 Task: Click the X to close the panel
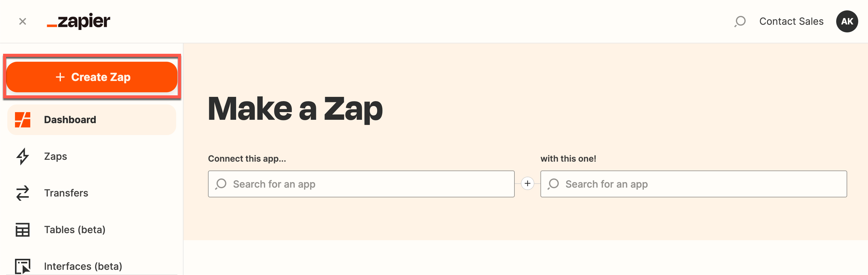click(22, 21)
